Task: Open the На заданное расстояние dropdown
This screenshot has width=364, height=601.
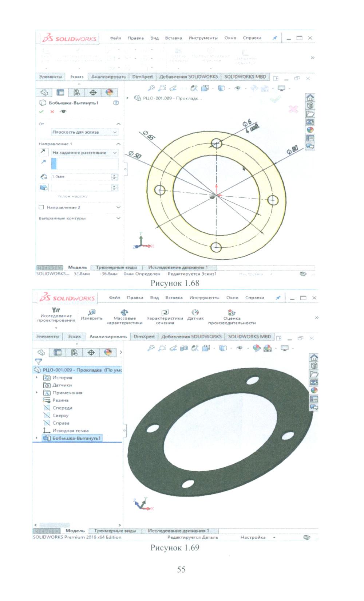Action: pyautogui.click(x=84, y=153)
